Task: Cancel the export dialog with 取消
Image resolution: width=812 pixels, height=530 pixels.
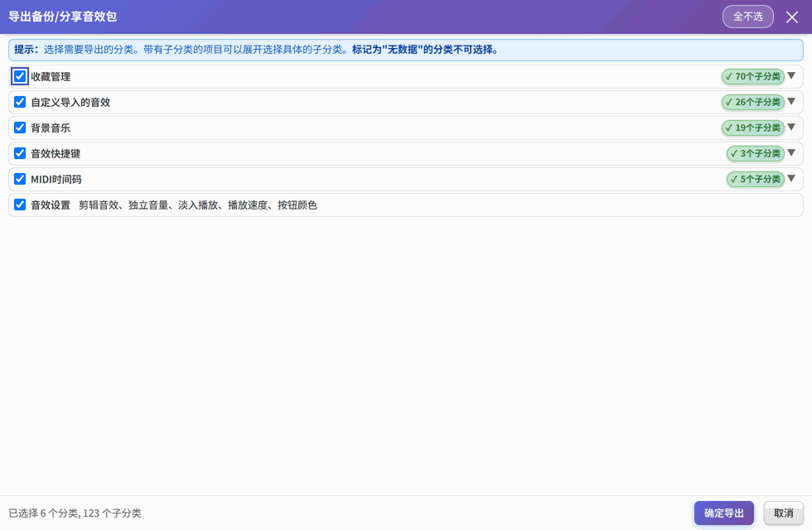Action: (x=784, y=513)
